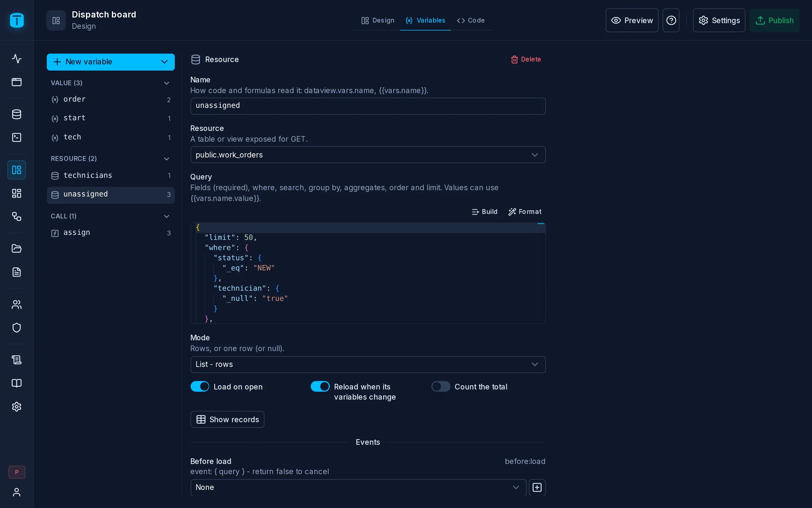Open the List - rows mode dropdown
Screen dimensions: 812x508
coord(368,365)
